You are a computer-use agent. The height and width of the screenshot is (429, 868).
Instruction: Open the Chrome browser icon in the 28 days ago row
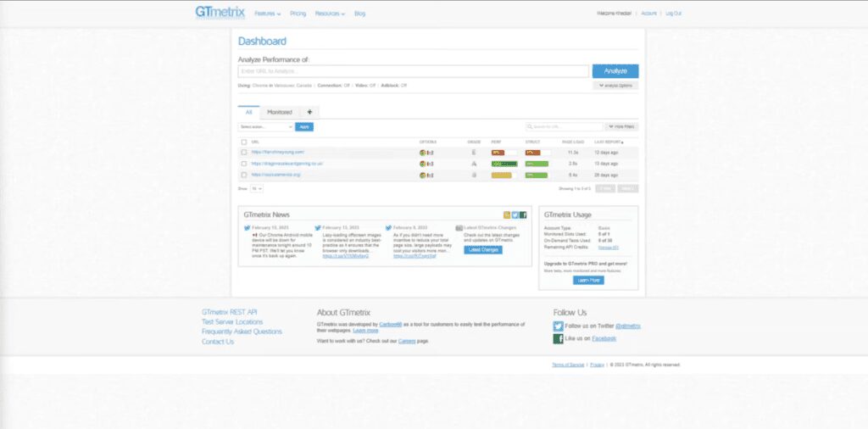[422, 175]
